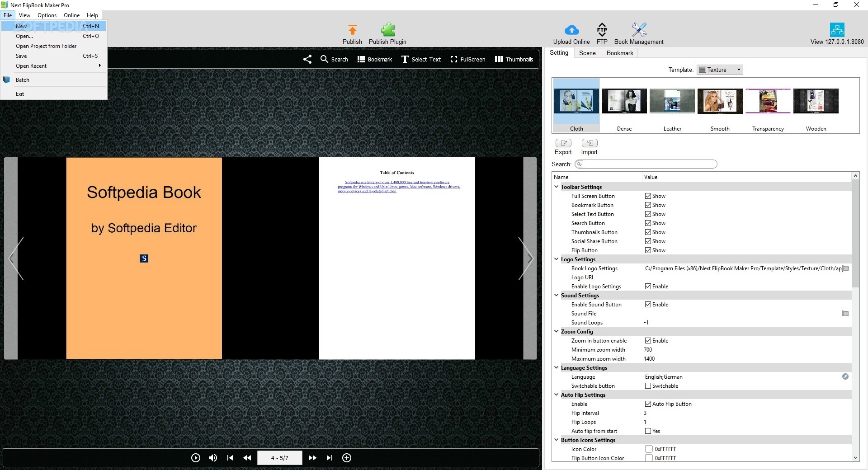868x470 pixels.
Task: Collapse Toolbar Settings group
Action: click(x=557, y=187)
